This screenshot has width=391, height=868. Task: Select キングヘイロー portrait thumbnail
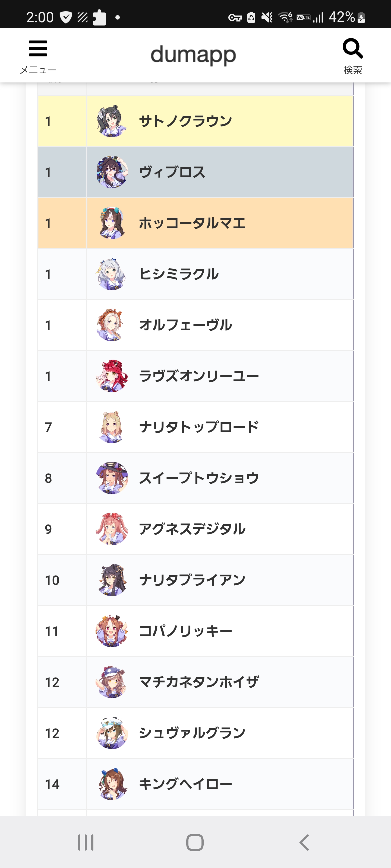click(x=112, y=784)
